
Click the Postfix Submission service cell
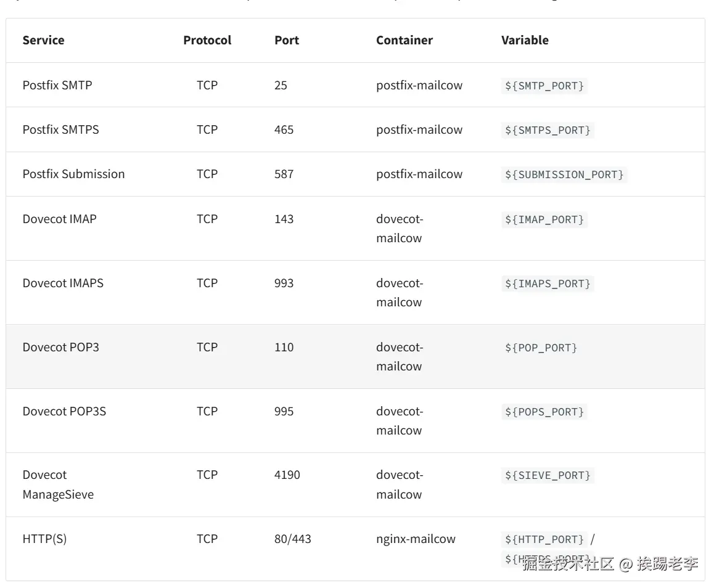click(73, 174)
